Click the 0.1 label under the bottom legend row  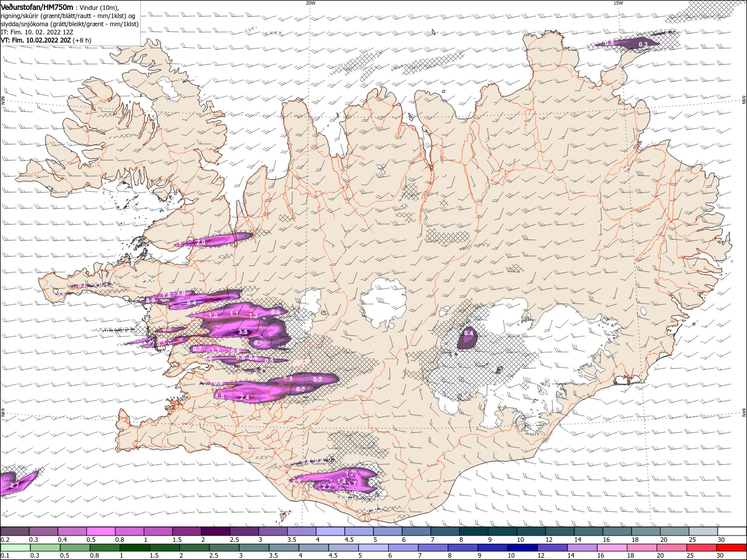click(4, 556)
